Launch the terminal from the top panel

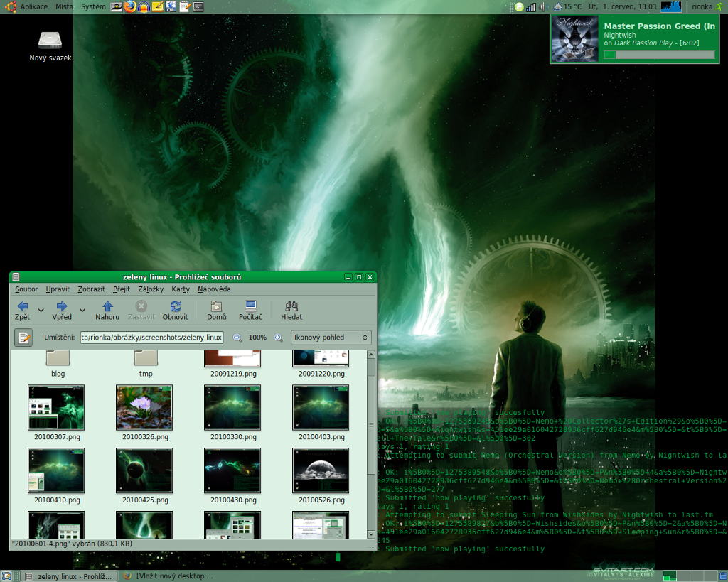199,6
